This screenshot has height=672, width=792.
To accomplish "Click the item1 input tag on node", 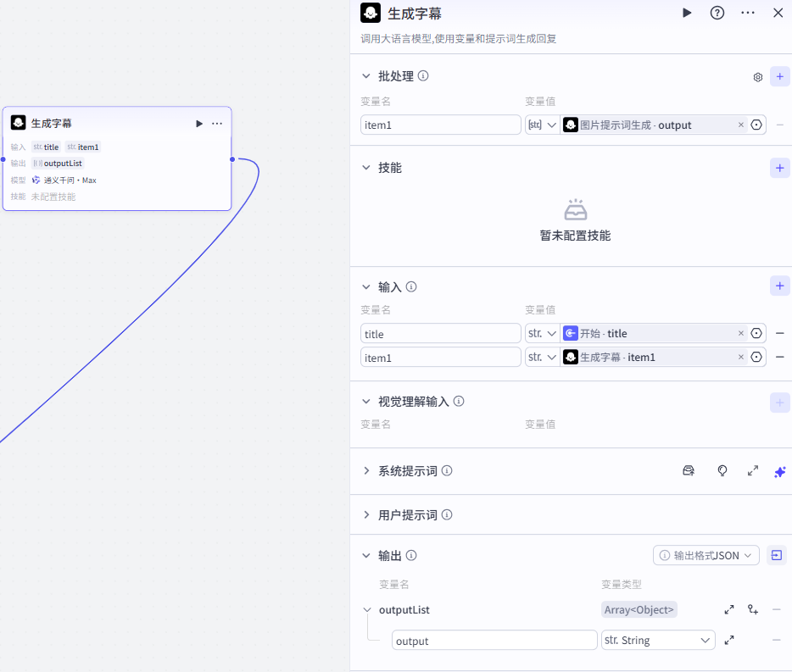I will point(83,147).
